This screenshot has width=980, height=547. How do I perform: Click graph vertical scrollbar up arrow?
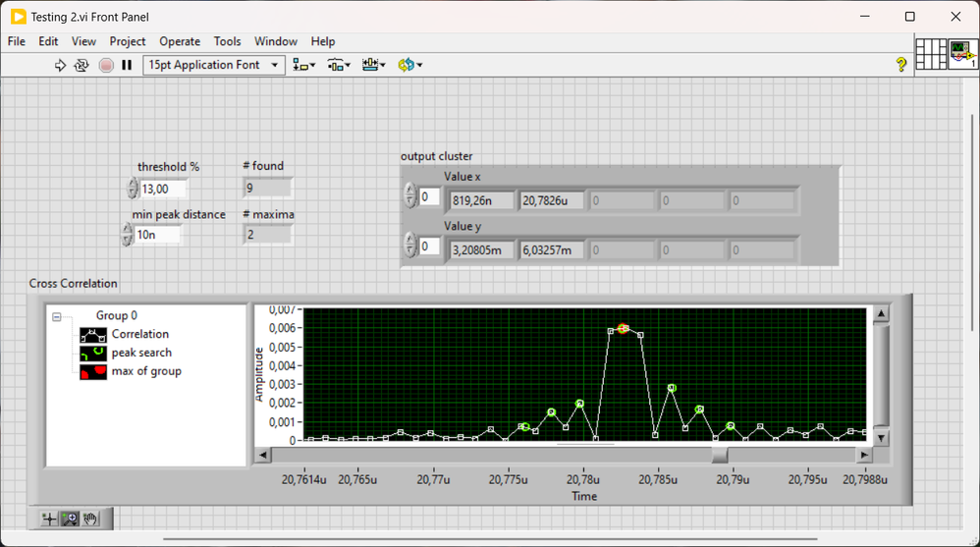pos(881,313)
